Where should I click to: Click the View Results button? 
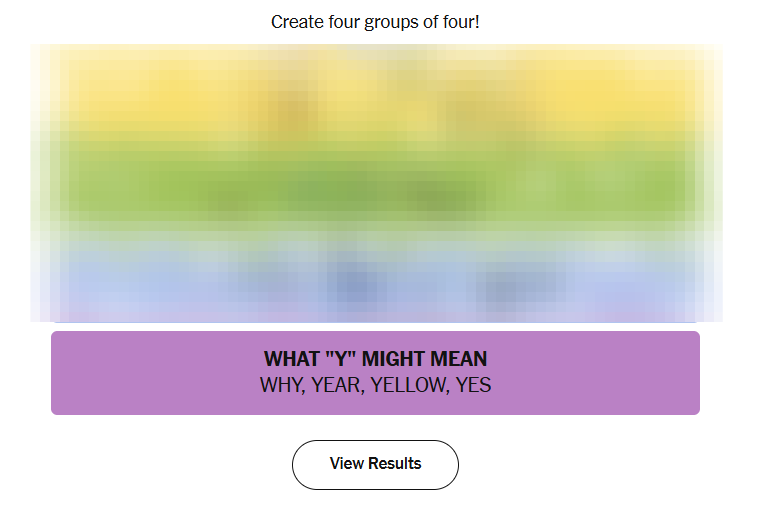(x=375, y=464)
